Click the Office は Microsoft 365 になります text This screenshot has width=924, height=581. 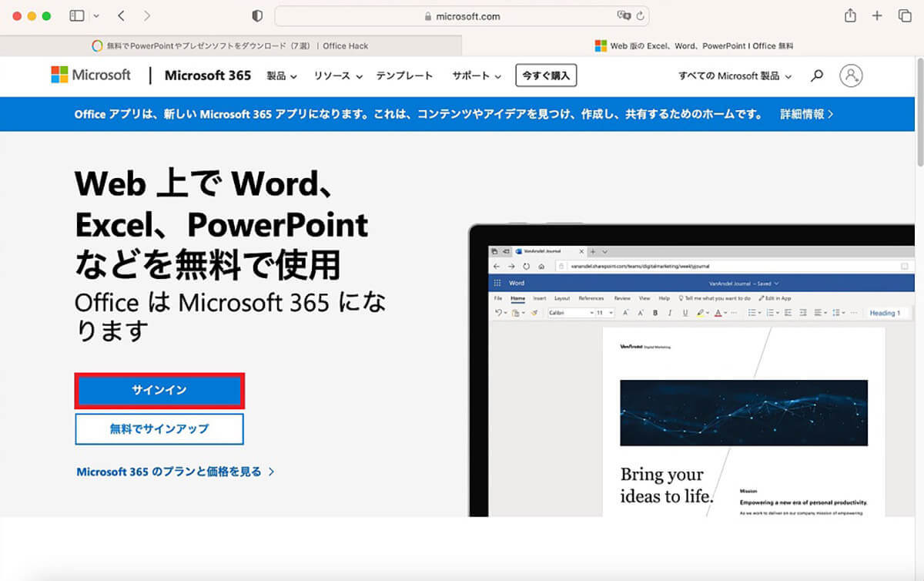(x=230, y=317)
